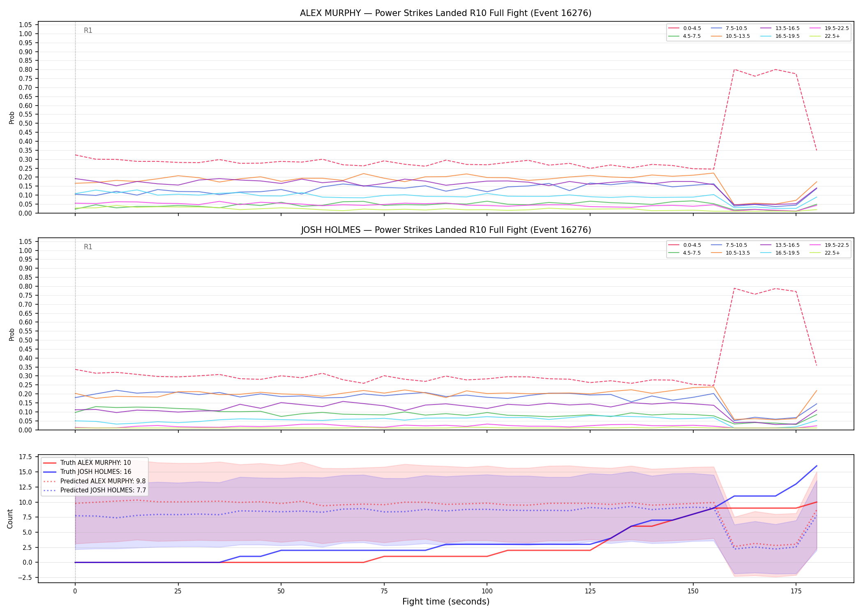Click the 17.5 tick label on the Count axis
The width and height of the screenshot is (863, 616).
(x=25, y=457)
